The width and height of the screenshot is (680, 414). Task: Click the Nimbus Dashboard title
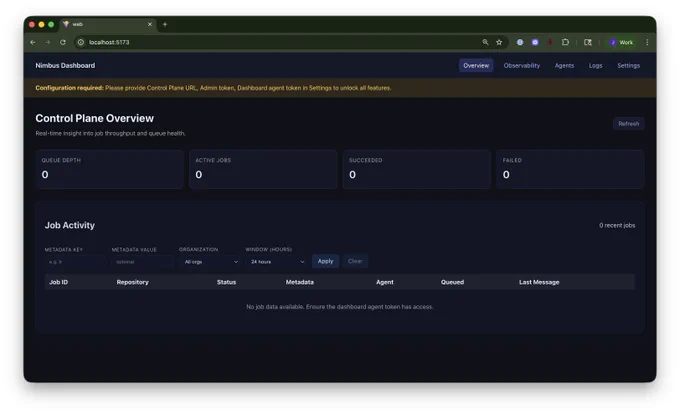click(65, 65)
